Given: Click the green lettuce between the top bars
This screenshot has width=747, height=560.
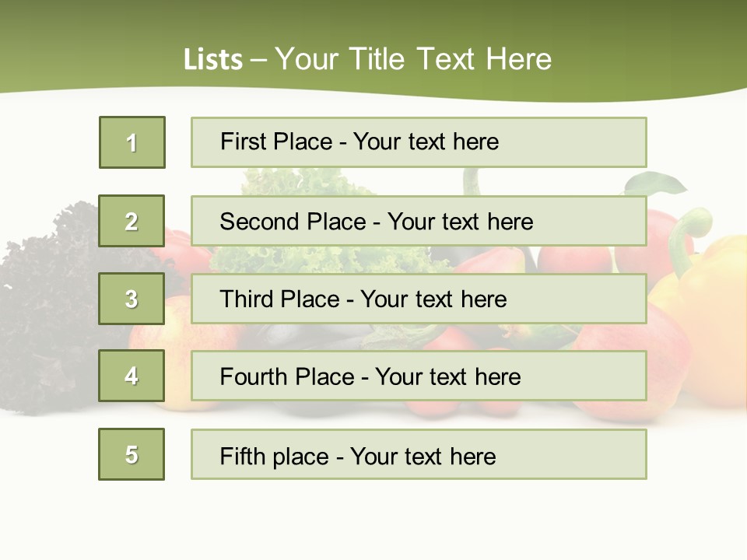Looking at the screenshot, I should pyautogui.click(x=303, y=181).
